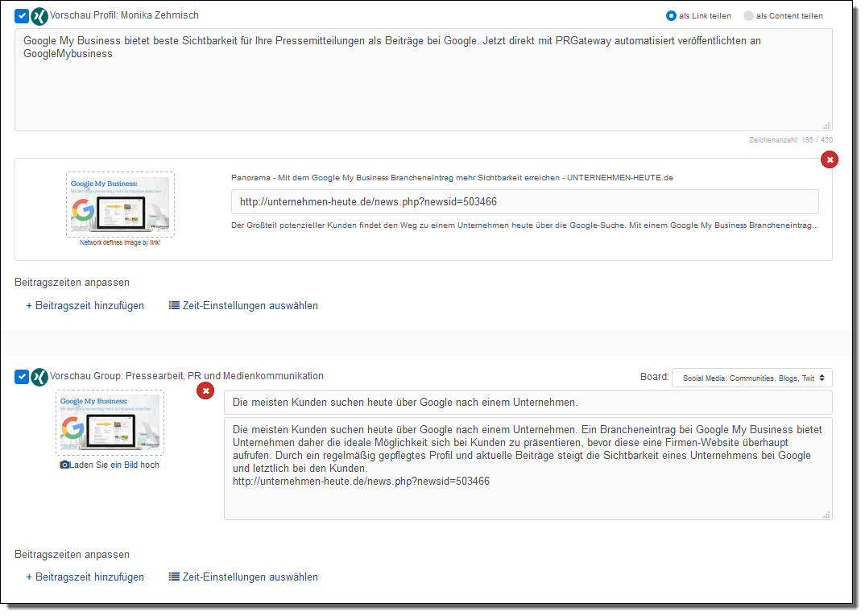Add a posting time for the group post

point(85,577)
